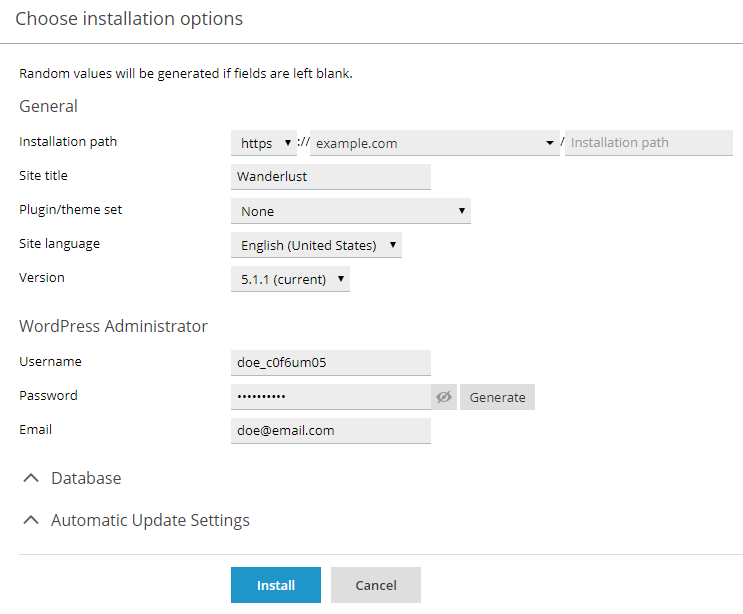The image size is (743, 614).
Task: Click the Install button
Action: click(275, 585)
